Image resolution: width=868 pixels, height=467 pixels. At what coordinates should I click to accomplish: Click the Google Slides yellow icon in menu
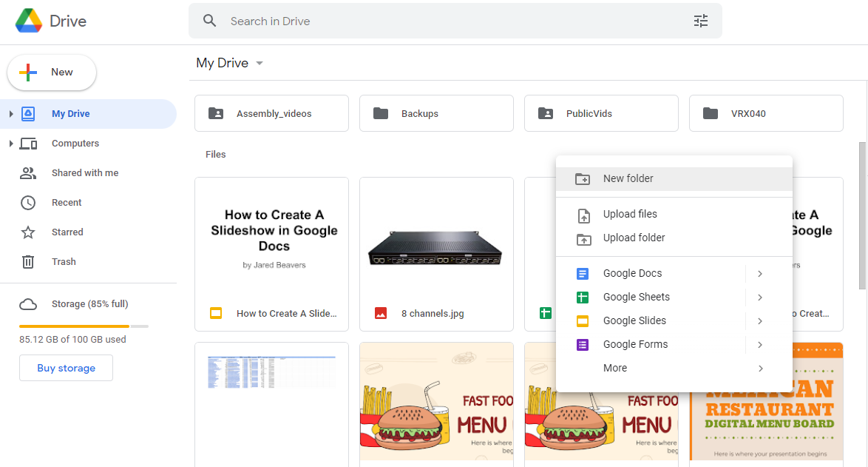coord(583,321)
